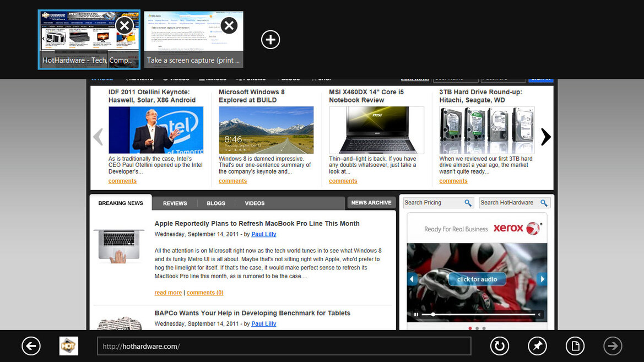The image size is (644, 362).
Task: Switch to 'Take a screen capture' tab thumbnail
Action: [194, 40]
